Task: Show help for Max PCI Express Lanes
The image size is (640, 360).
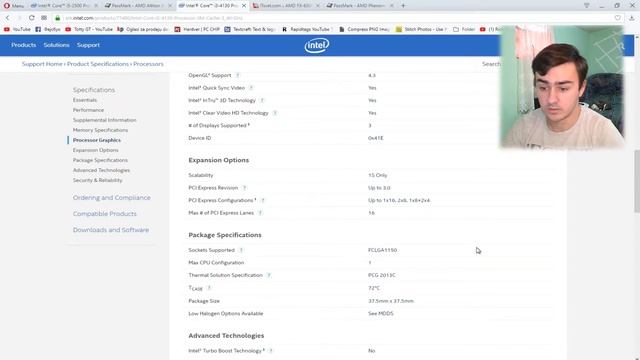Action: pyautogui.click(x=260, y=213)
